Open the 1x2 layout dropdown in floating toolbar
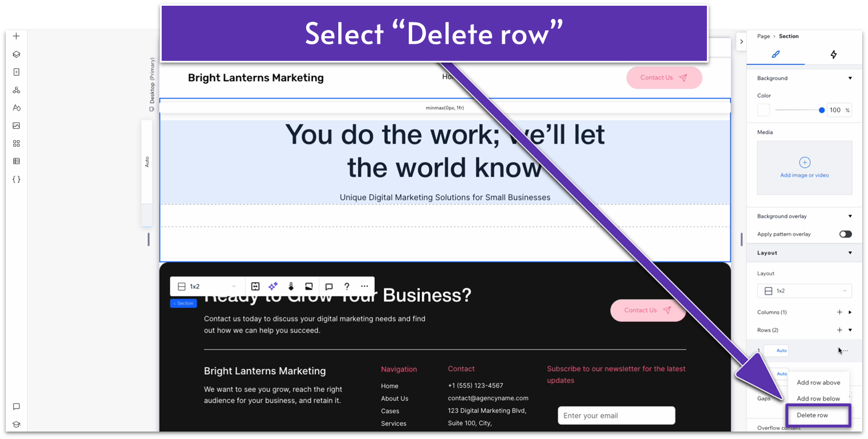 click(206, 286)
